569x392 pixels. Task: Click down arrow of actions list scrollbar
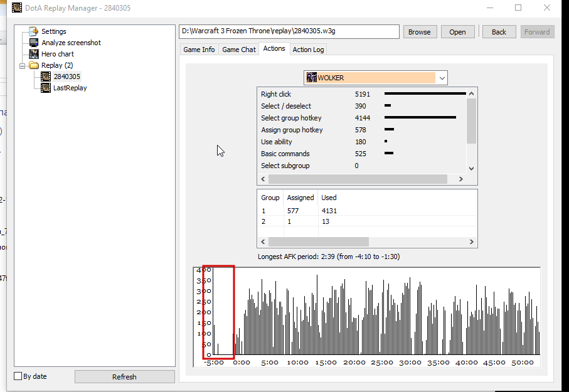pyautogui.click(x=471, y=169)
